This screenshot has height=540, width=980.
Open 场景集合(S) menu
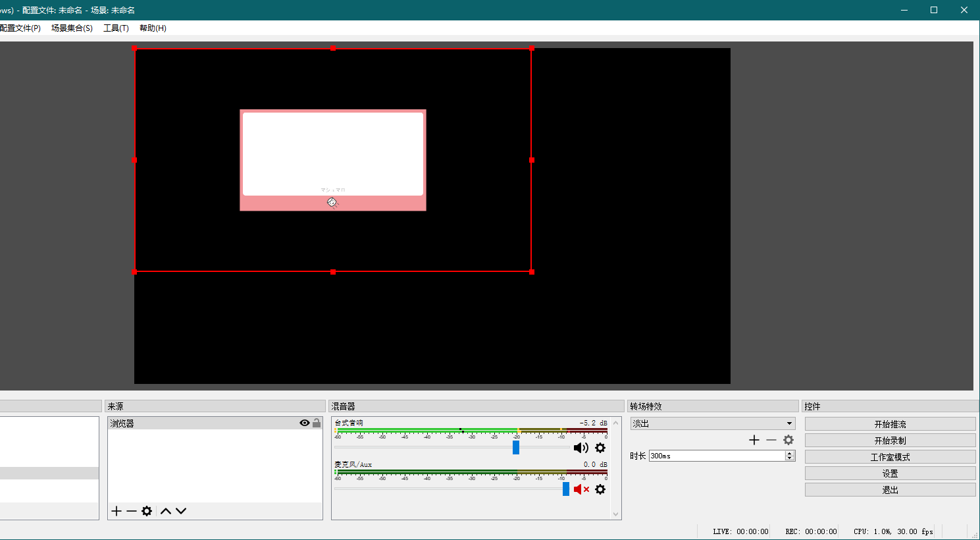click(x=72, y=28)
